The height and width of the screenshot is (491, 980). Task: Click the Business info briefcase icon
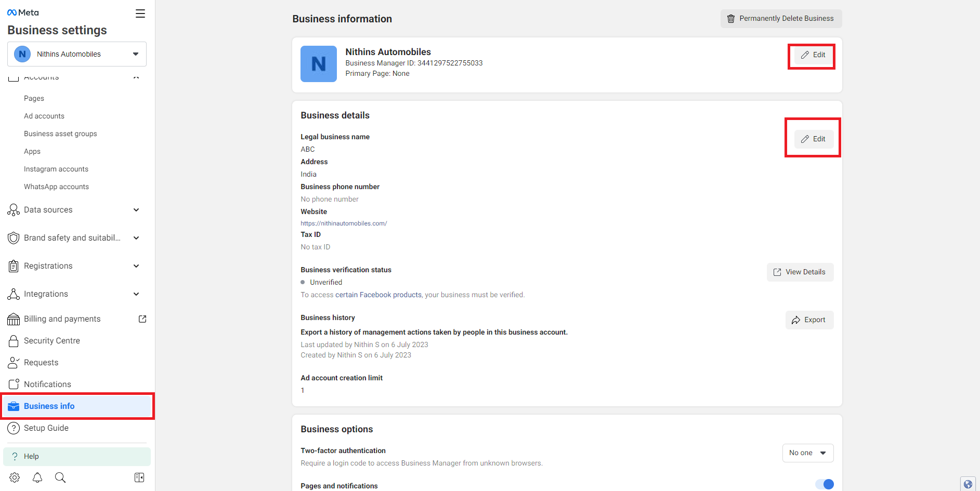14,406
